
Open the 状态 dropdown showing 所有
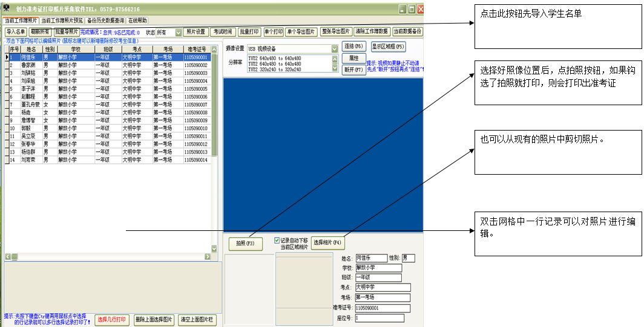click(x=179, y=33)
